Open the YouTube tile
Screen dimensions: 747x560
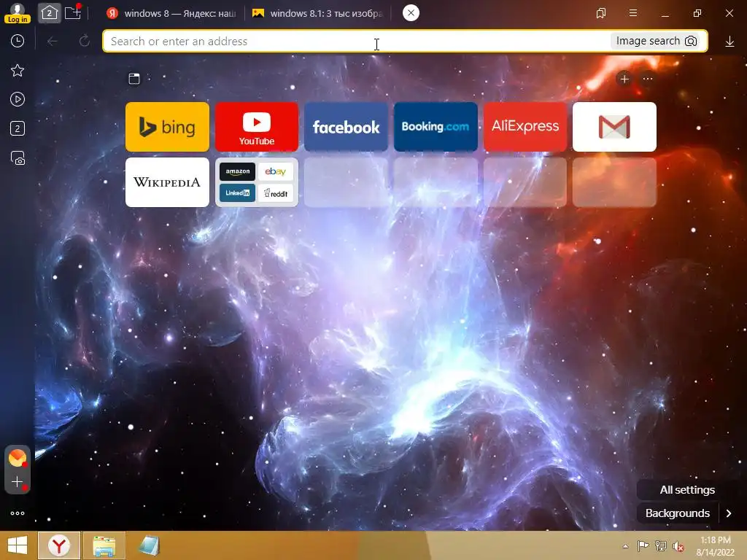pos(257,127)
